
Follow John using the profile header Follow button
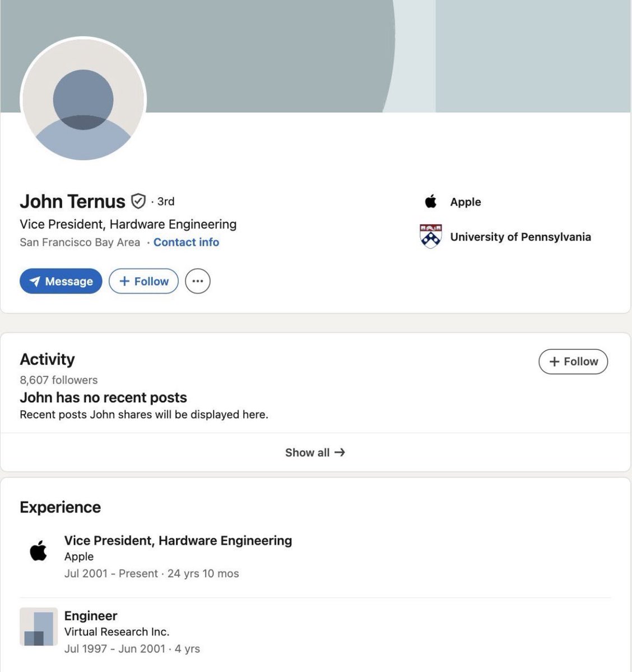[143, 281]
